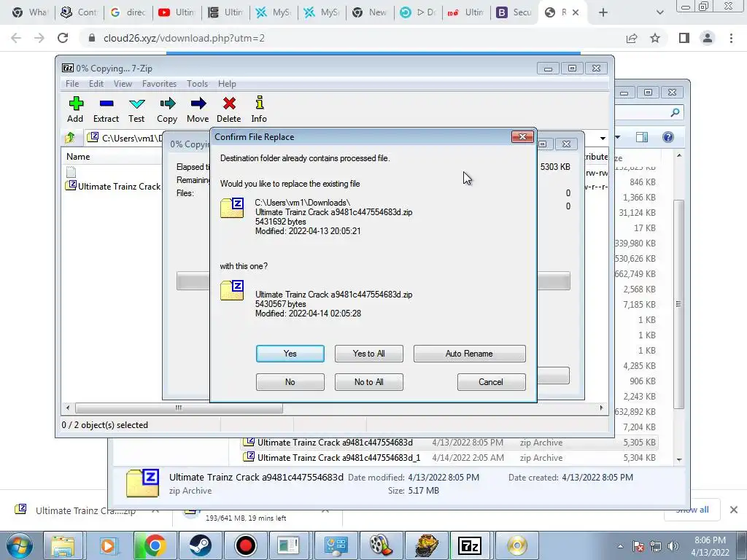This screenshot has width=747, height=560.
Task: Close the Confirm File Replace dialog
Action: pyautogui.click(x=522, y=136)
